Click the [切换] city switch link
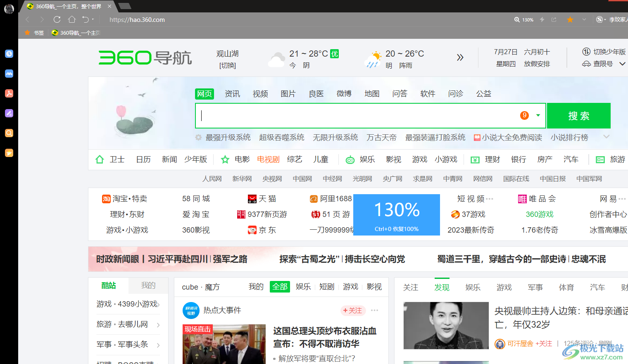Screen dimensions: 628x364 228,65
